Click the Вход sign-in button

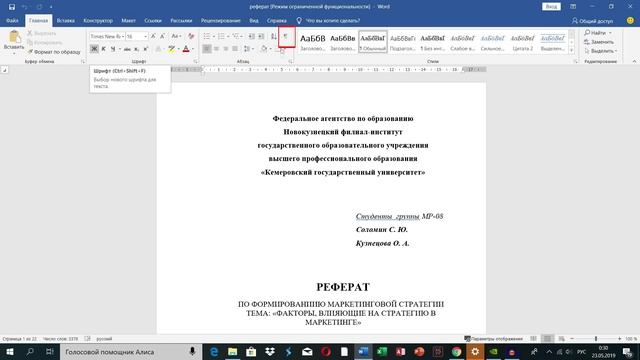[x=551, y=7]
